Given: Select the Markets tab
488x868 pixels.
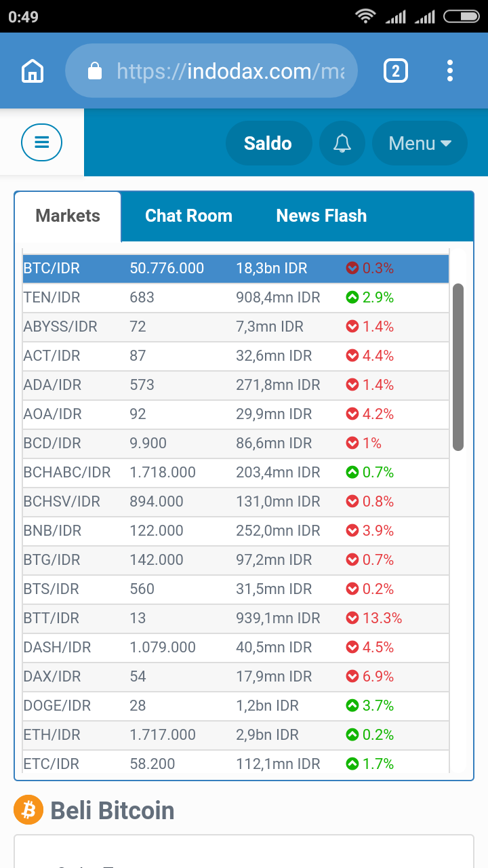Looking at the screenshot, I should pyautogui.click(x=68, y=216).
